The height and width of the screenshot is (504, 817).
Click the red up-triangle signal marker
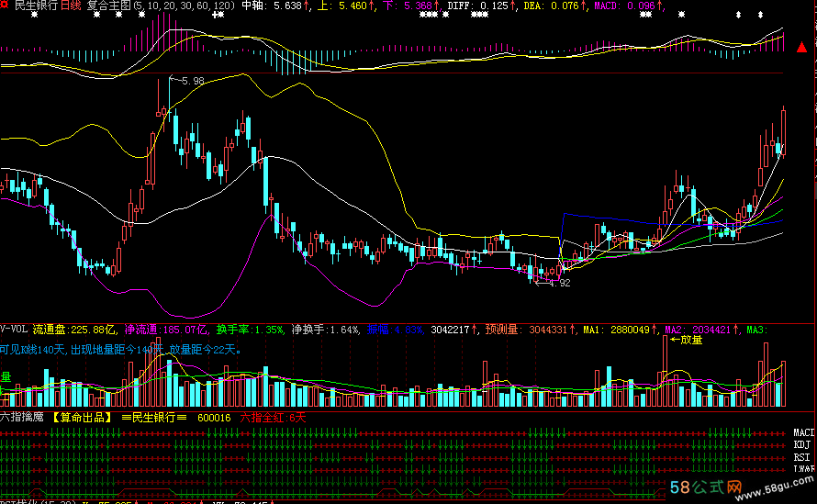[x=802, y=48]
